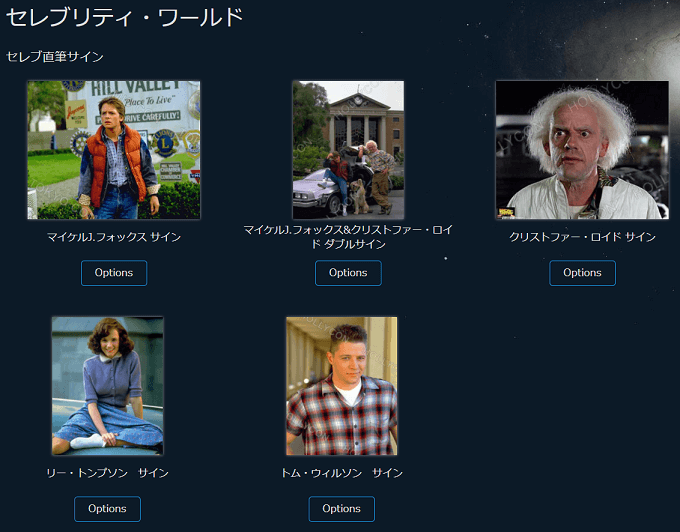This screenshot has width=680, height=532.
Task: Click the マイケルJ.フォックス&クリストファー・ロイド ダブルサイン title
Action: coord(348,237)
